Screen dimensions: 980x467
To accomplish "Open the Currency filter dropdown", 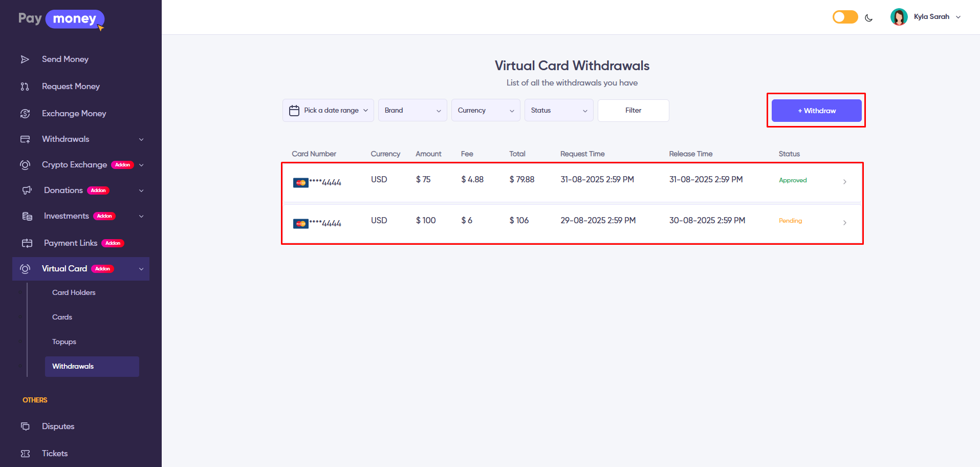I will 485,111.
